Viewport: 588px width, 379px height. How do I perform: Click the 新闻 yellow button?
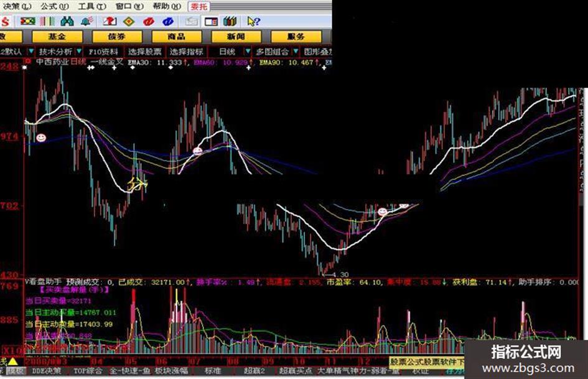[x=236, y=36]
